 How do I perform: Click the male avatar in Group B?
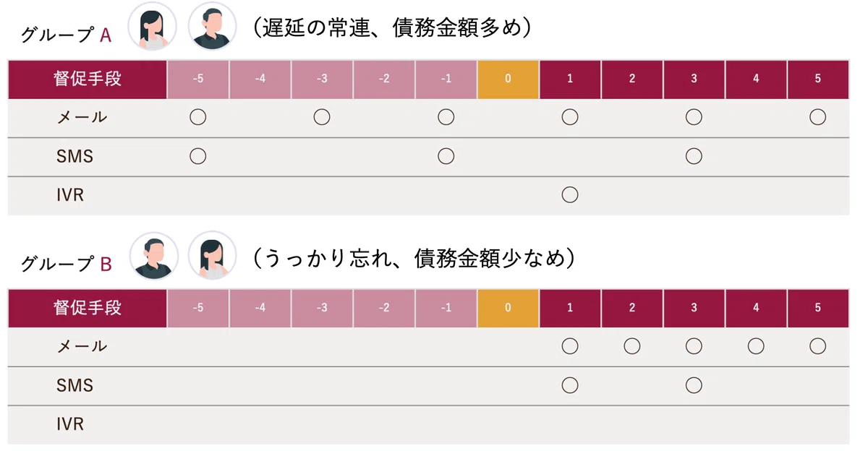(x=153, y=256)
